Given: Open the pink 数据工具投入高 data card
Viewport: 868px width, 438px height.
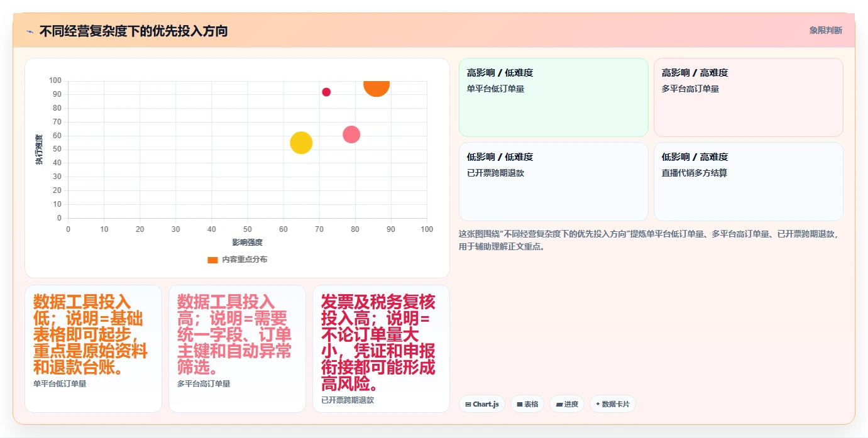Looking at the screenshot, I should (x=237, y=349).
